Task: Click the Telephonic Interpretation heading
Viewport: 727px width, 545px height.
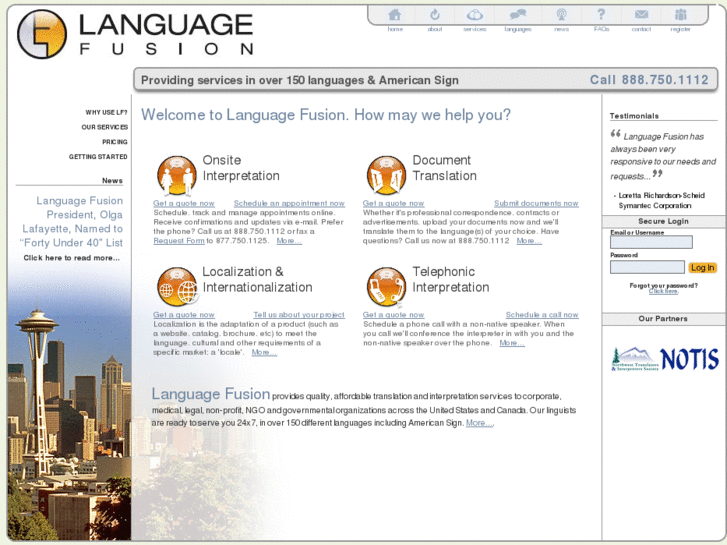Action: [x=451, y=279]
